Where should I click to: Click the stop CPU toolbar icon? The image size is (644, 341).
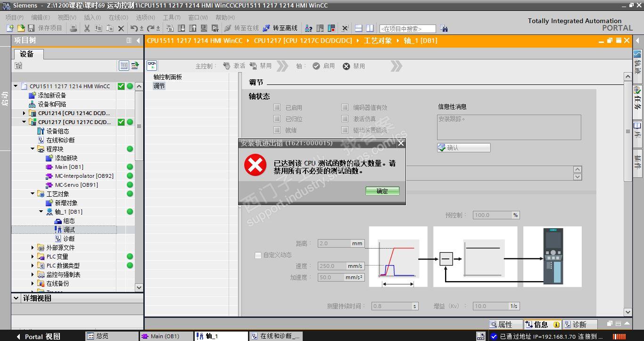tap(332, 28)
